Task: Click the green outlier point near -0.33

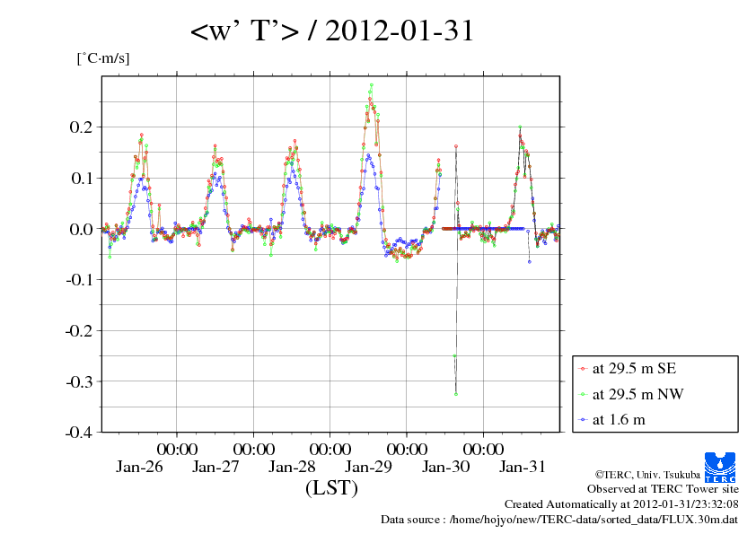Action: (x=456, y=394)
